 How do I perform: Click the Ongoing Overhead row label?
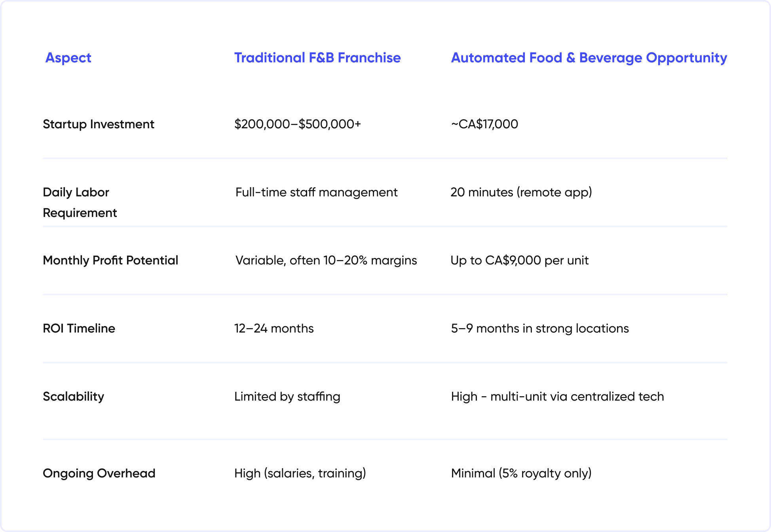coord(99,473)
